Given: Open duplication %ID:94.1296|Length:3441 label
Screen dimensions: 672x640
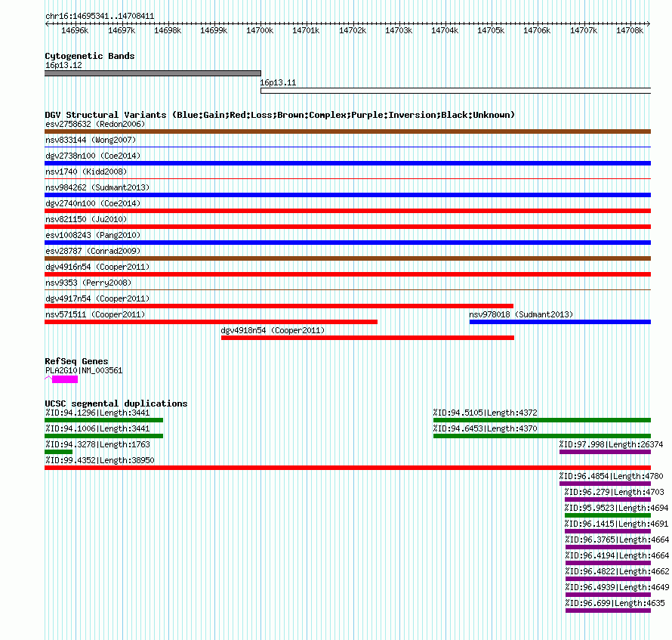Looking at the screenshot, I should [x=97, y=413].
